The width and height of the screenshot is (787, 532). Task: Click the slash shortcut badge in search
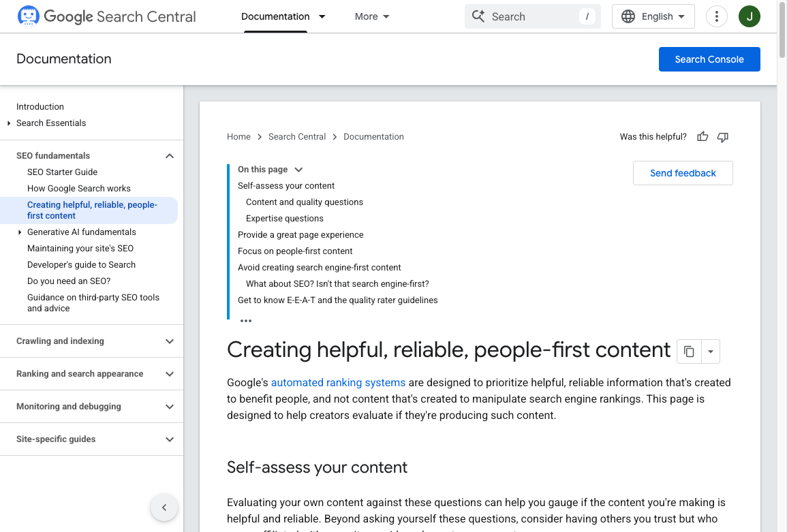pyautogui.click(x=587, y=16)
